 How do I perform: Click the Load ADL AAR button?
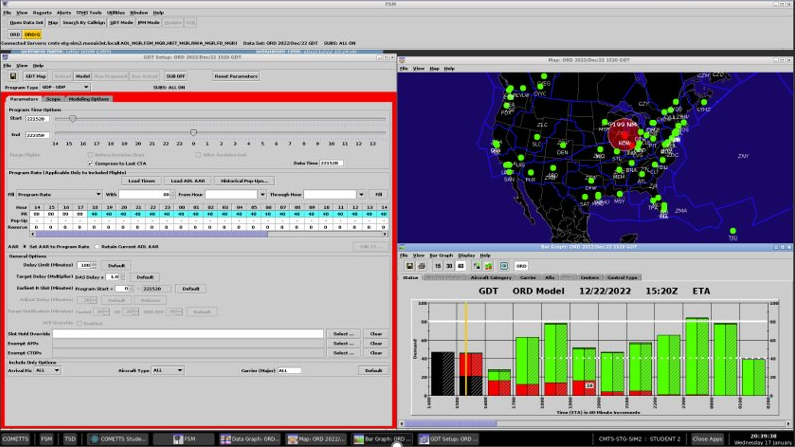pos(188,181)
